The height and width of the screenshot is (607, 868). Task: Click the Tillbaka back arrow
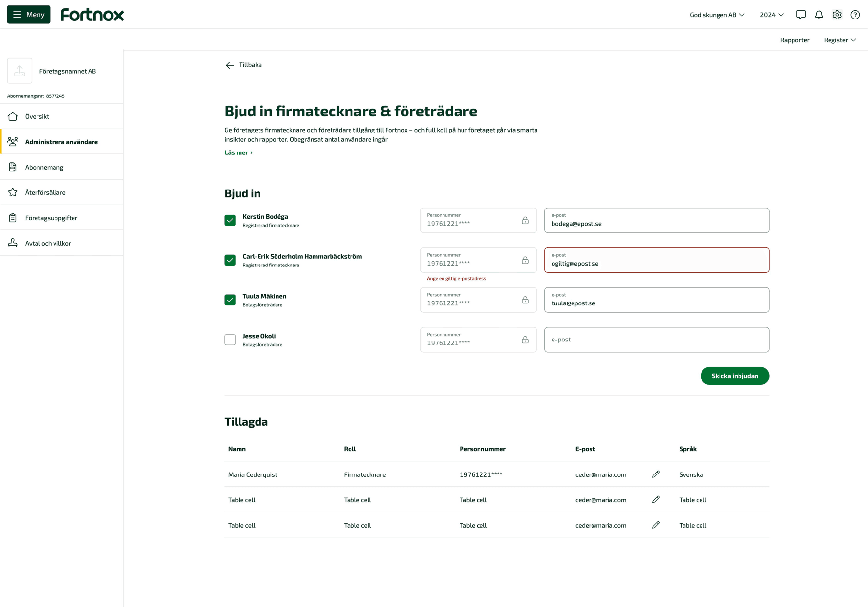pyautogui.click(x=230, y=65)
